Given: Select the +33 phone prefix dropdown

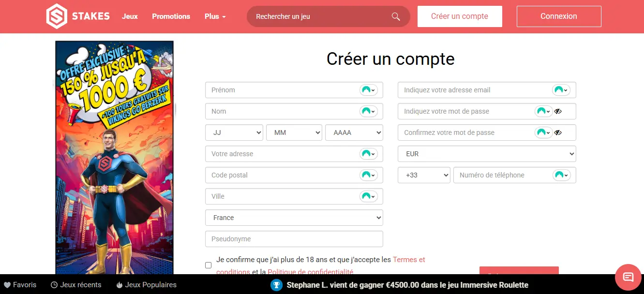Looking at the screenshot, I should tap(424, 175).
